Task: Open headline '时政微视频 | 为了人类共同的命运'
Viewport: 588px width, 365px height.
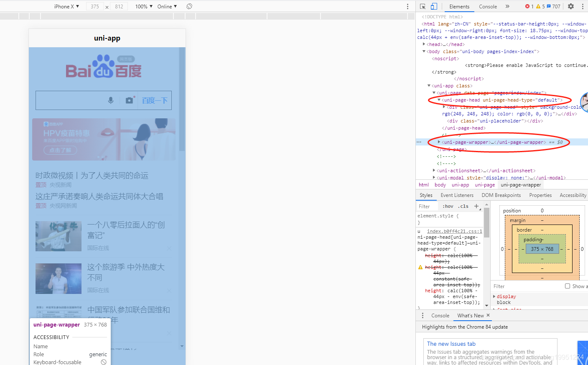Action: coord(92,176)
